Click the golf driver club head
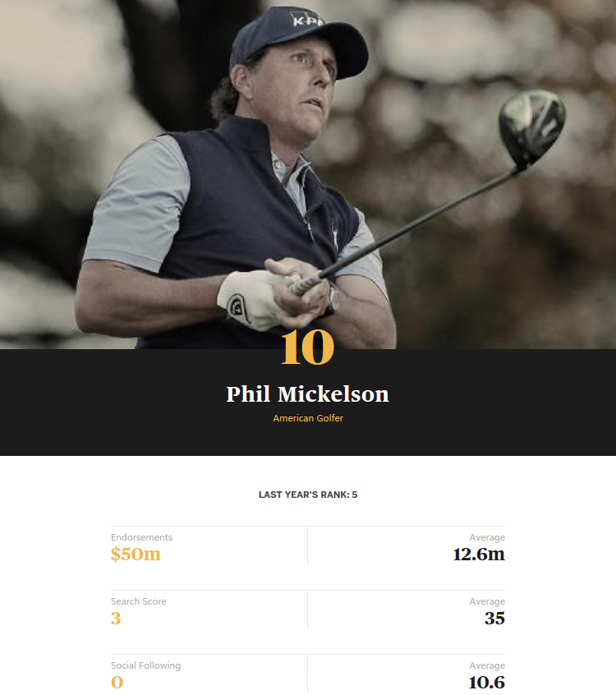Viewport: 616px width, 695px height. pos(534,126)
